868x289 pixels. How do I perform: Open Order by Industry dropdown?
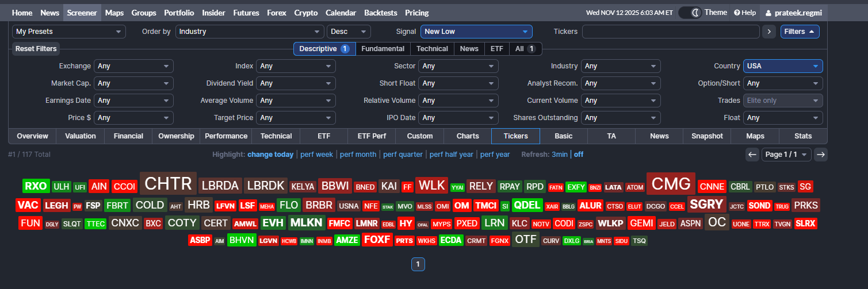click(x=250, y=32)
